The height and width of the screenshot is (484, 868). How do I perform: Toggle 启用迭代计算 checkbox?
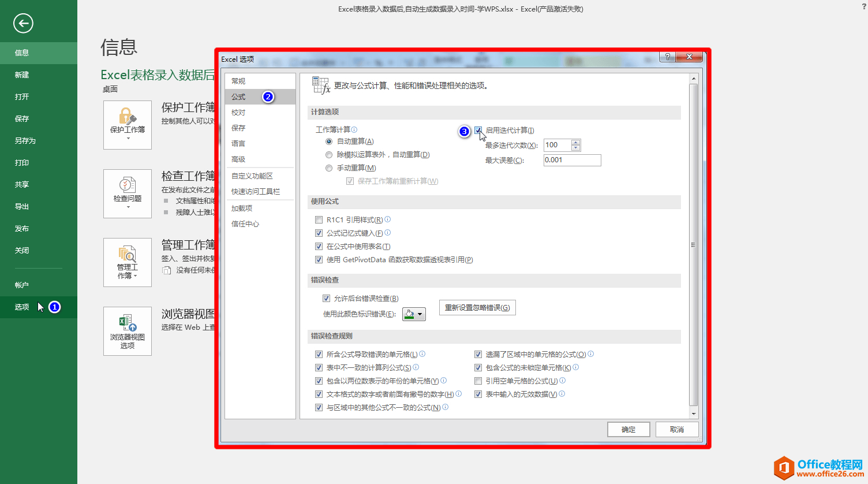point(478,131)
